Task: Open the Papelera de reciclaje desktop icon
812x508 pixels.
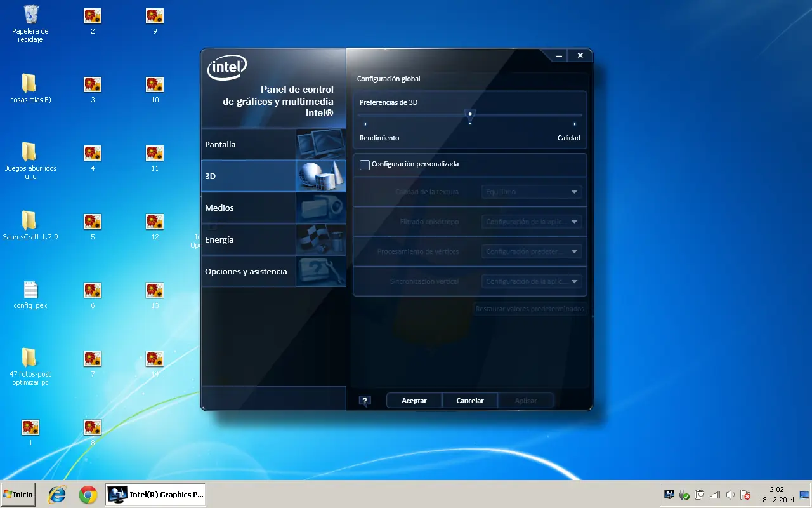Action: 30,23
